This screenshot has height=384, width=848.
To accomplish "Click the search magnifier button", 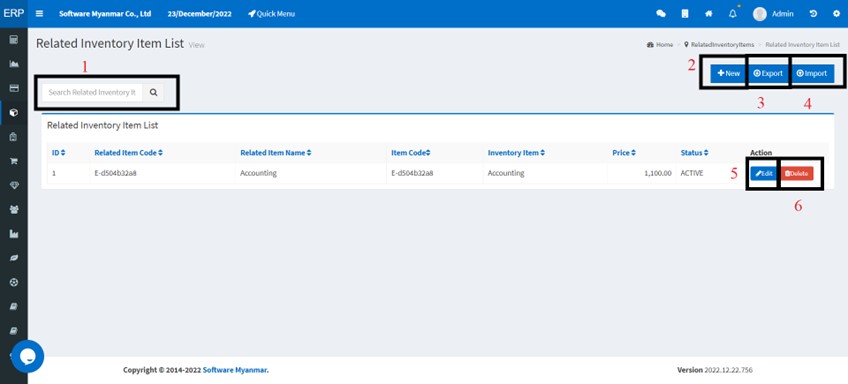I will coord(153,92).
